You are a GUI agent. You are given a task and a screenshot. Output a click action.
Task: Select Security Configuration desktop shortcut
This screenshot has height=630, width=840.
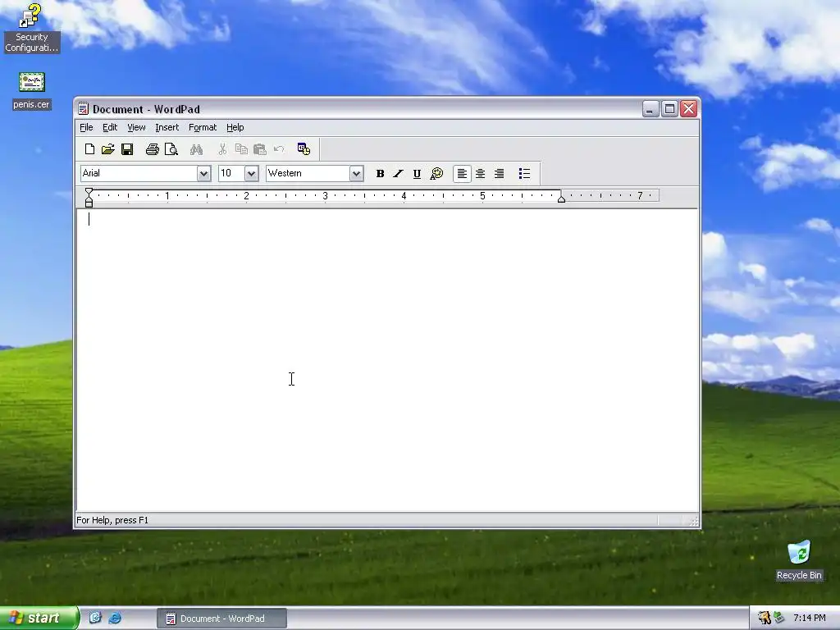32,28
